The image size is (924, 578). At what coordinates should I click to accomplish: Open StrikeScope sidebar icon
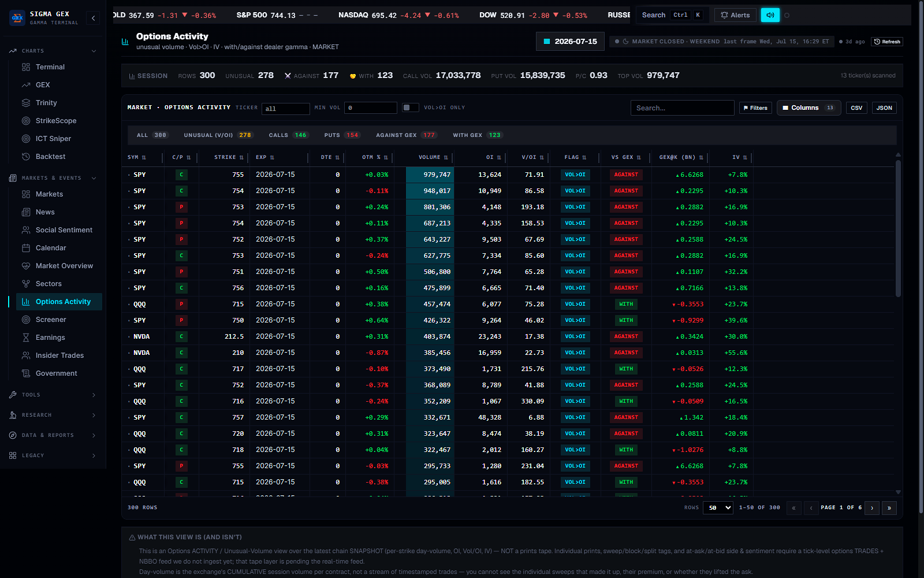click(26, 121)
